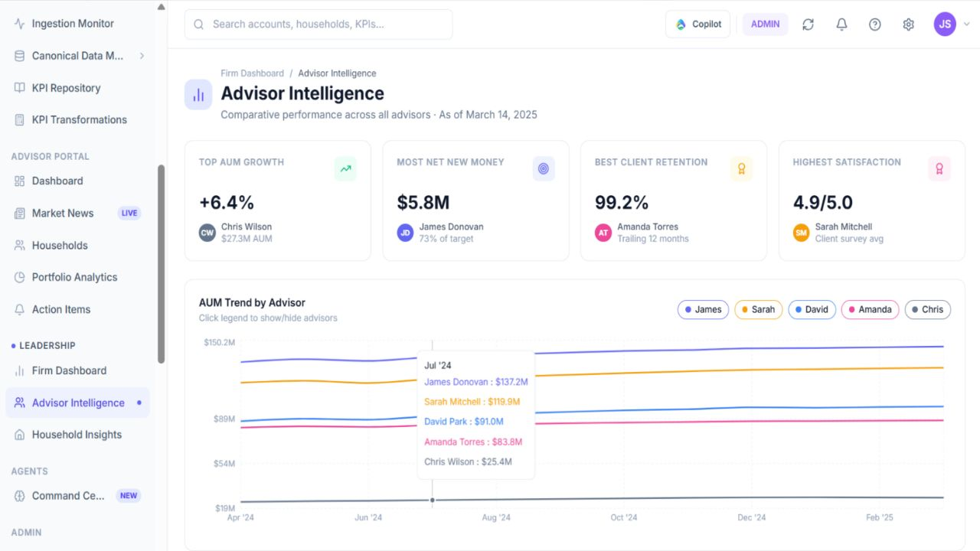Click tooltip text Amanda Torres : $83.8M
Viewport: 980px width, 551px height.
[473, 442]
